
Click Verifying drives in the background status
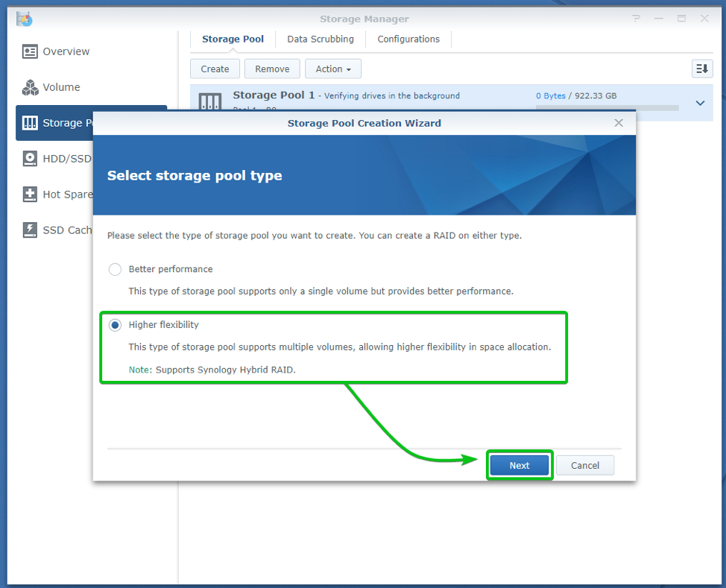[392, 95]
